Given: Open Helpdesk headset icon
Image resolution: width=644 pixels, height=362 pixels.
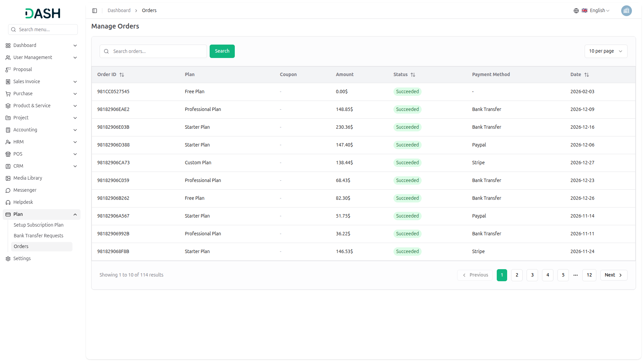Looking at the screenshot, I should coord(8,202).
